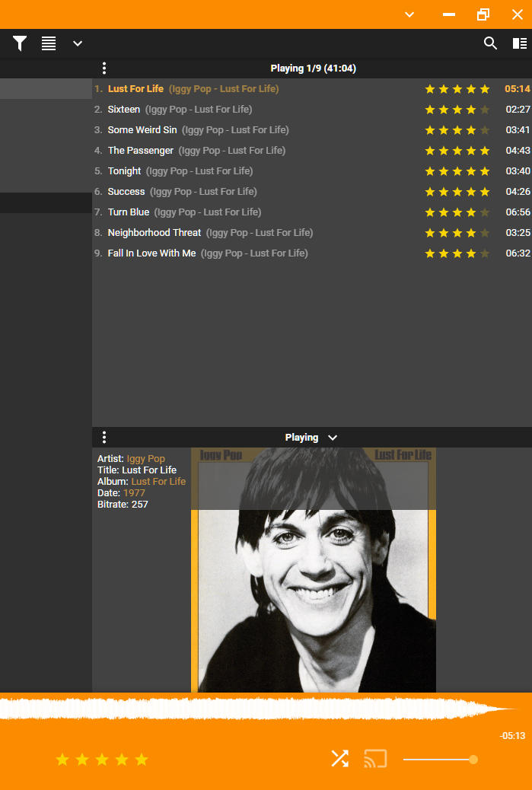
Task: Select track Turn Blue
Action: tap(312, 212)
